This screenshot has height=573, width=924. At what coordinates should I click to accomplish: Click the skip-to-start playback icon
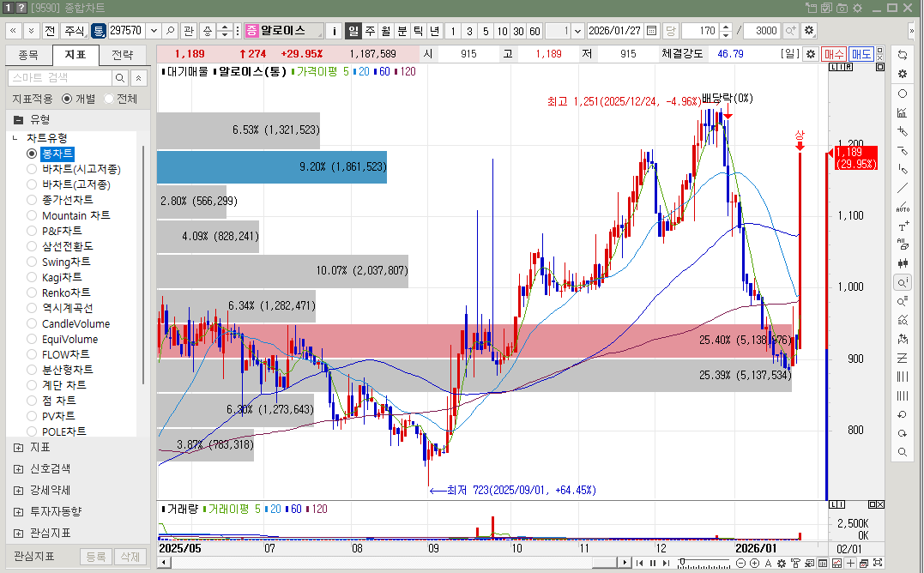[639, 563]
